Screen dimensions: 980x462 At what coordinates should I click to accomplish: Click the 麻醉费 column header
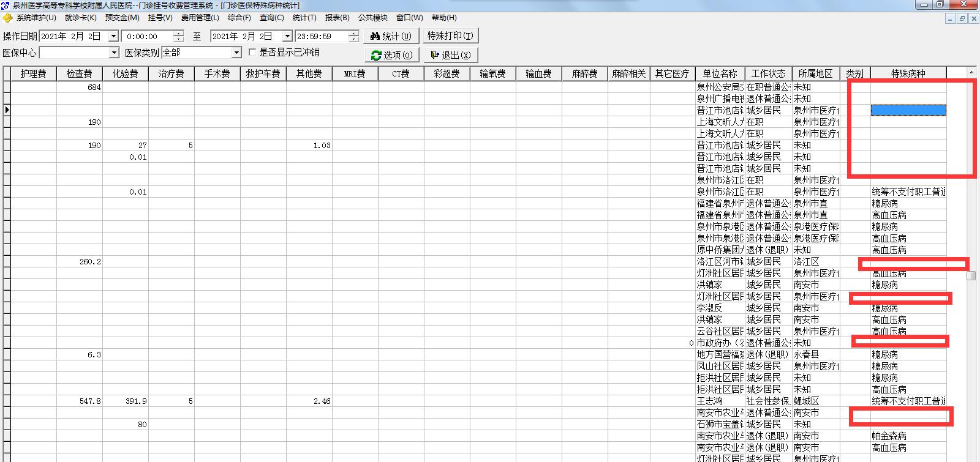coord(584,74)
